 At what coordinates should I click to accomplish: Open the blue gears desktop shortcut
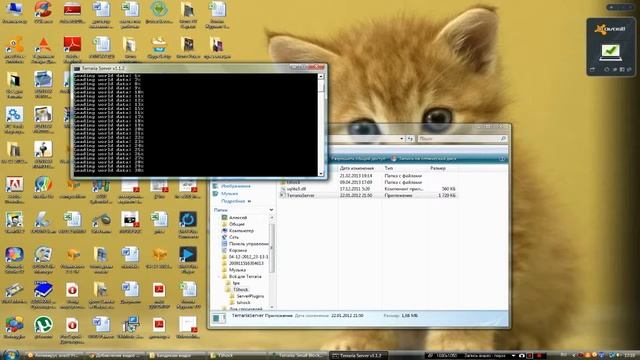[x=14, y=118]
